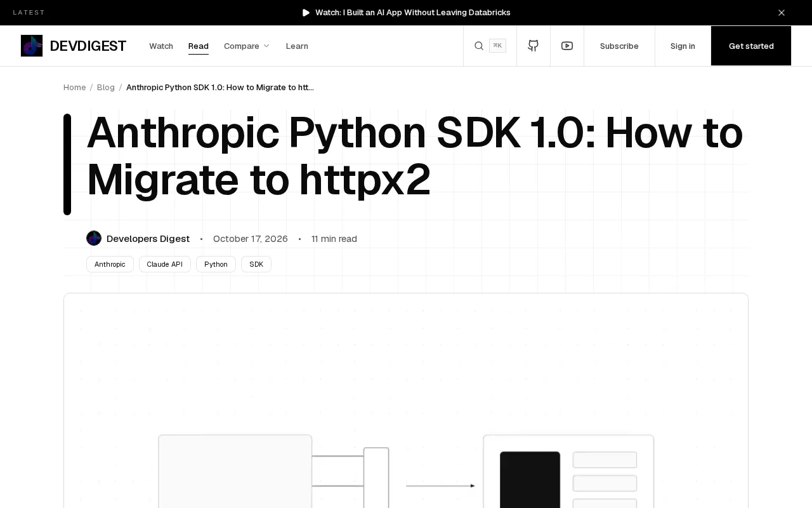Open the YouTube icon link
Screen dimensions: 812x508
coord(567,46)
